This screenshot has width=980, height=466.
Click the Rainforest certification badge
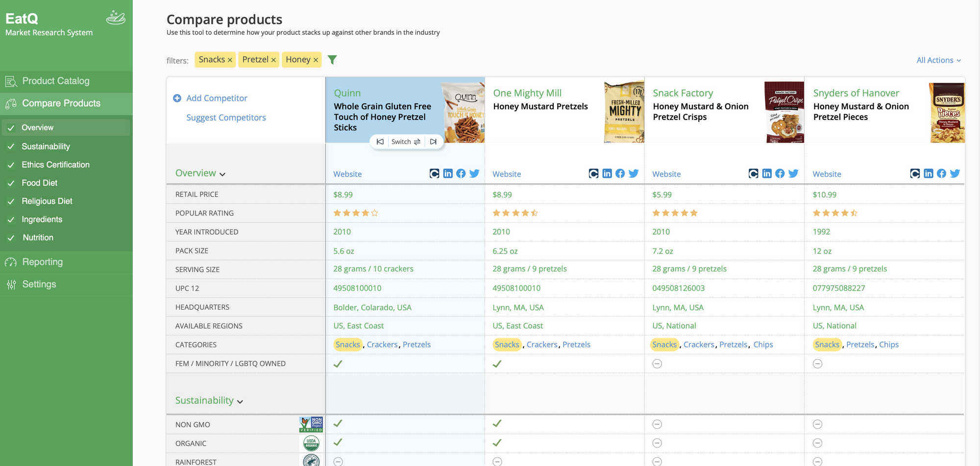(311, 461)
